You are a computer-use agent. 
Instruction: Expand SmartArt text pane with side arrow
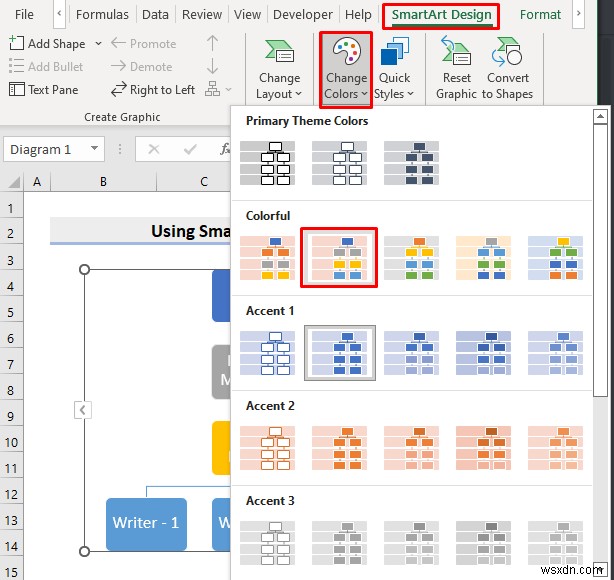(83, 410)
